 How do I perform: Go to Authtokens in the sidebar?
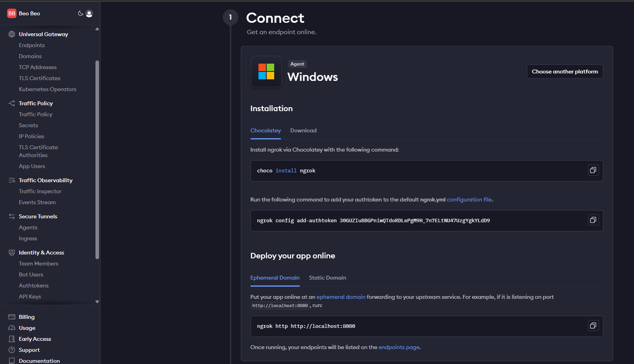[x=34, y=285]
